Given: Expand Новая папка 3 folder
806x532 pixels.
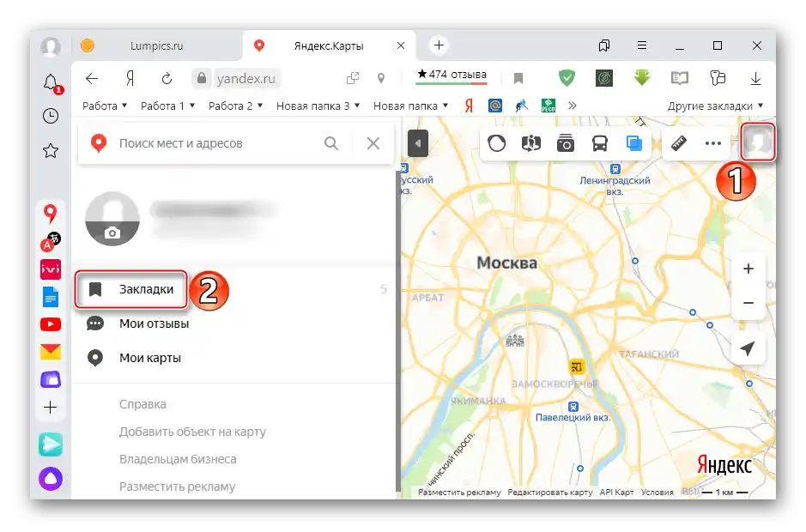Looking at the screenshot, I should 318,106.
